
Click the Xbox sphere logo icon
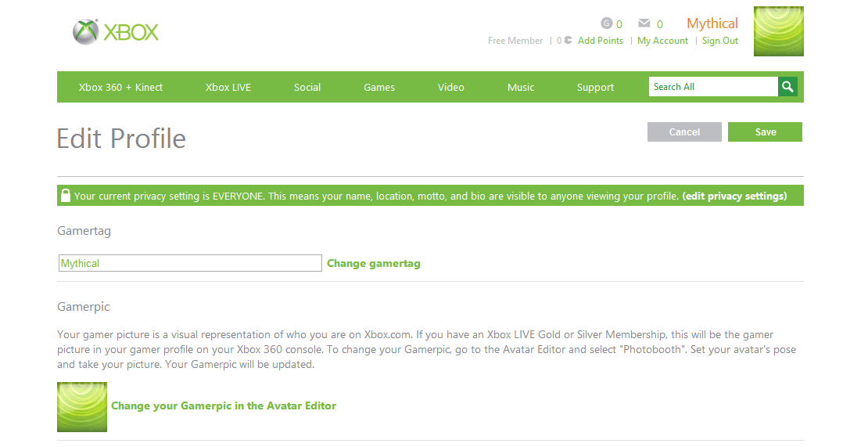tap(86, 32)
